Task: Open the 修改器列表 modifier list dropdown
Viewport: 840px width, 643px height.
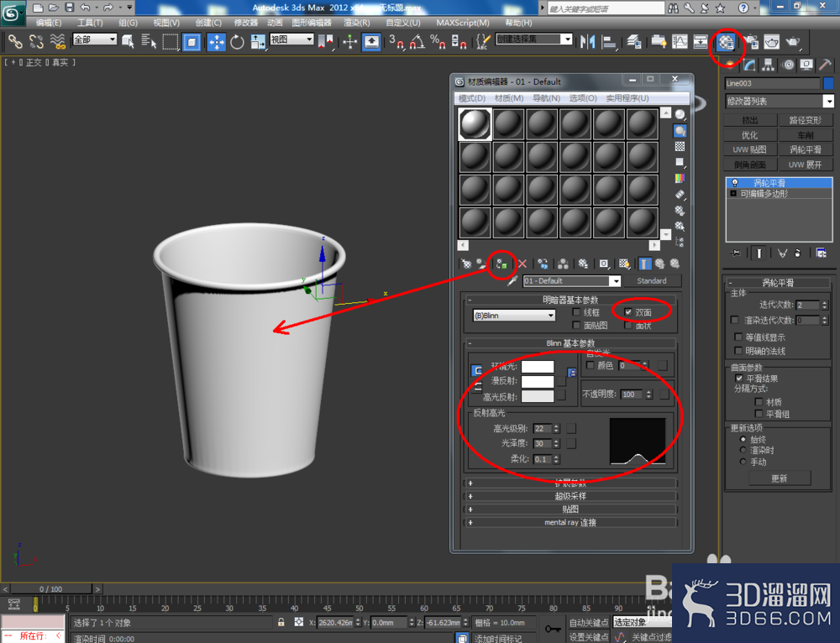Action: coord(780,101)
